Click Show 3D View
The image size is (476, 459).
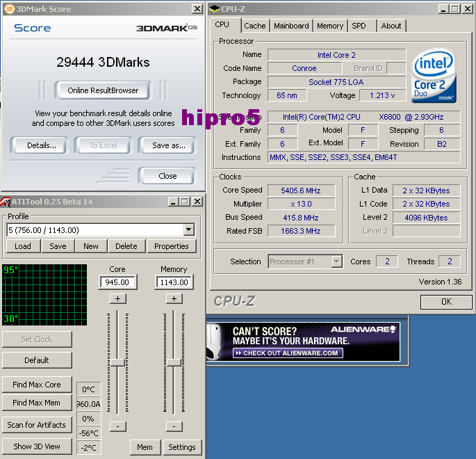[37, 446]
